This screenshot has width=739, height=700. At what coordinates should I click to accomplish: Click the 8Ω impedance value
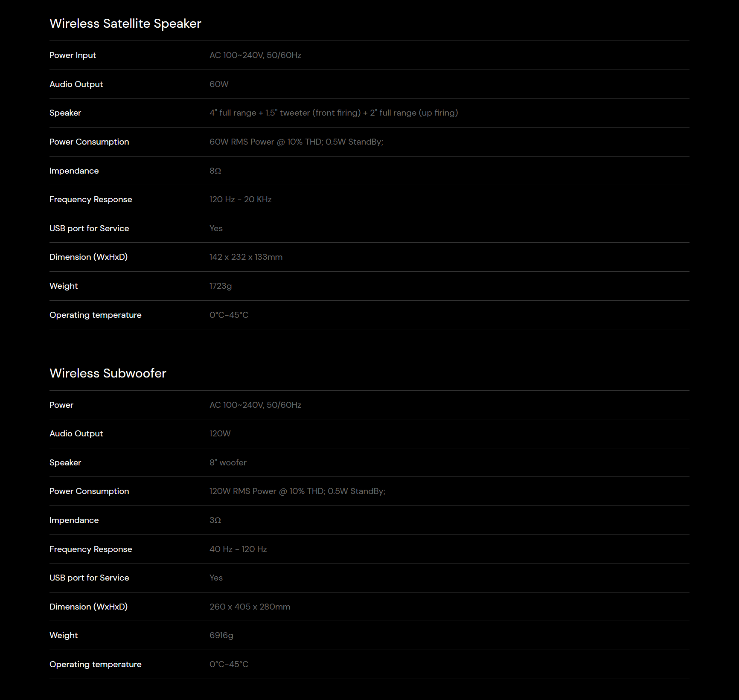coord(215,171)
